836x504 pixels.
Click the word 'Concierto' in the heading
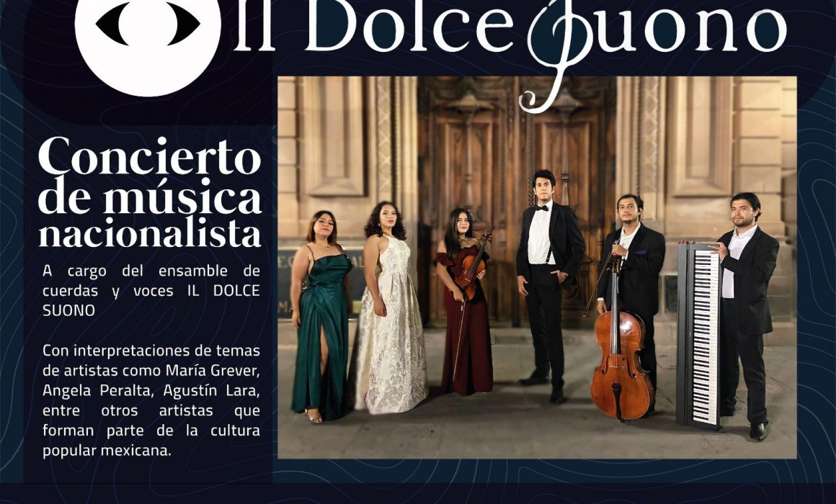click(150, 156)
